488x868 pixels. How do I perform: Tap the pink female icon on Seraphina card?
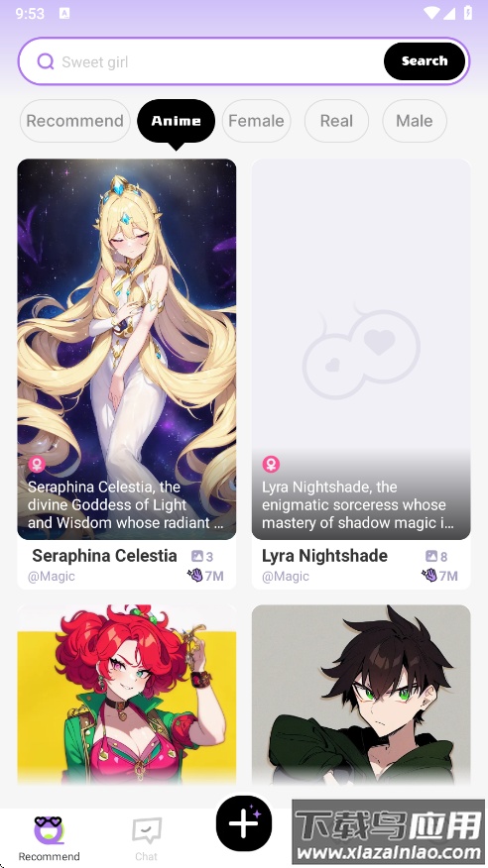point(37,464)
